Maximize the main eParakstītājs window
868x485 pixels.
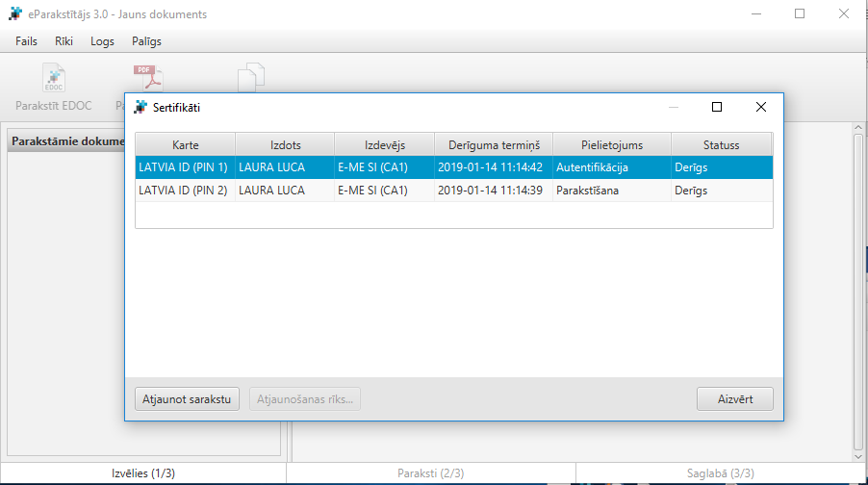[800, 14]
